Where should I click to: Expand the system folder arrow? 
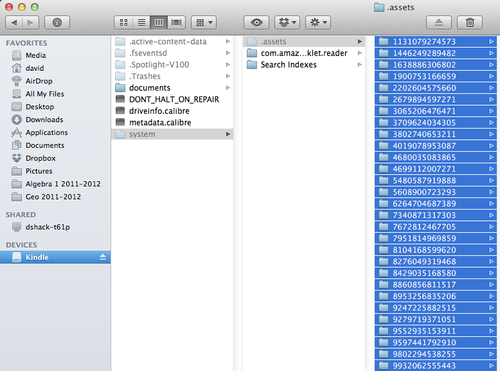228,134
